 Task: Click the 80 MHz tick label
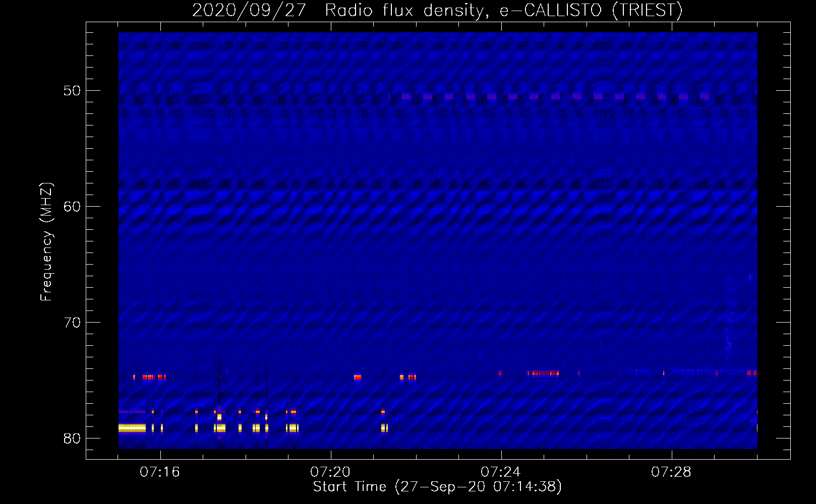(x=72, y=438)
